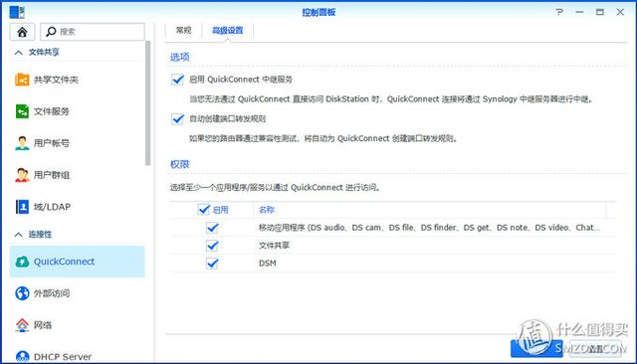
Task: Open External Access (外部访问) globe icon
Action: click(22, 293)
